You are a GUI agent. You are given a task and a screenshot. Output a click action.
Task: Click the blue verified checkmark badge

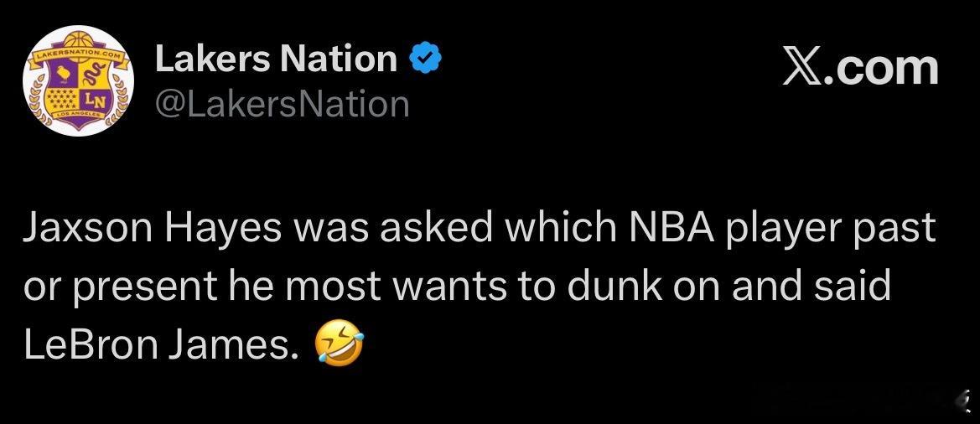pos(425,59)
